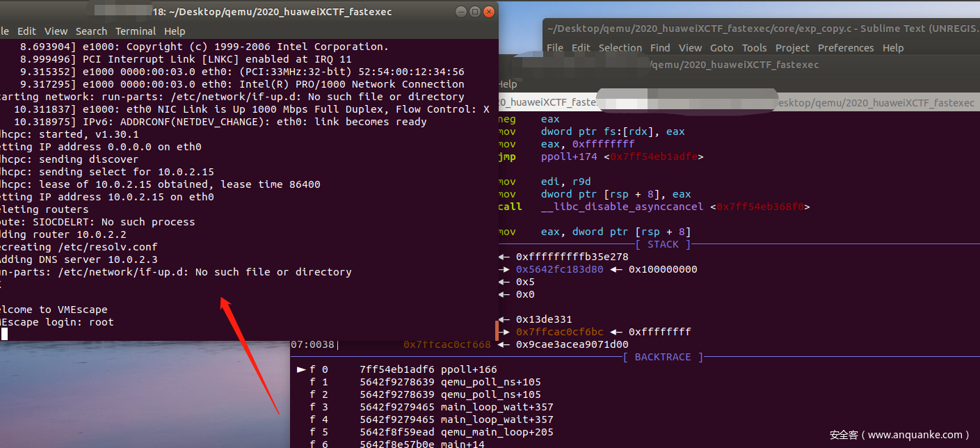The height and width of the screenshot is (448, 980).
Task: Select the left tab in the background terminal
Action: [x=549, y=102]
